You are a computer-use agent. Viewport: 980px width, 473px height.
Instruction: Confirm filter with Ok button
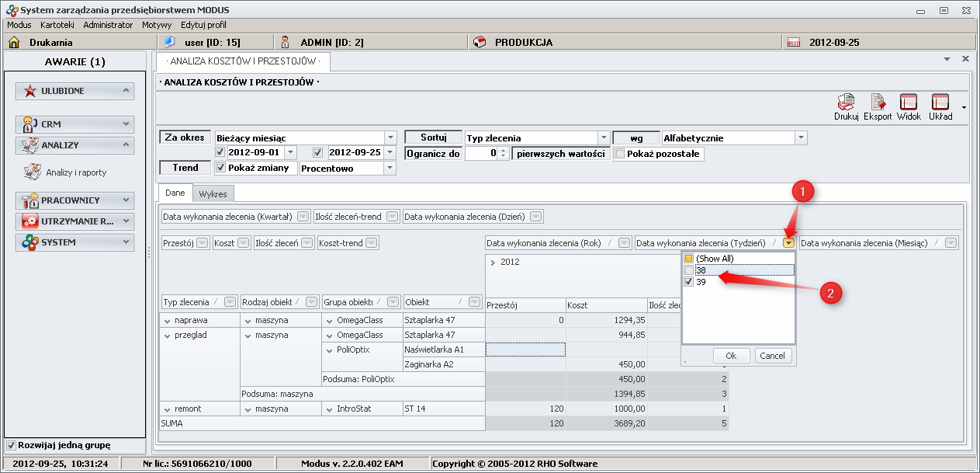pyautogui.click(x=731, y=356)
